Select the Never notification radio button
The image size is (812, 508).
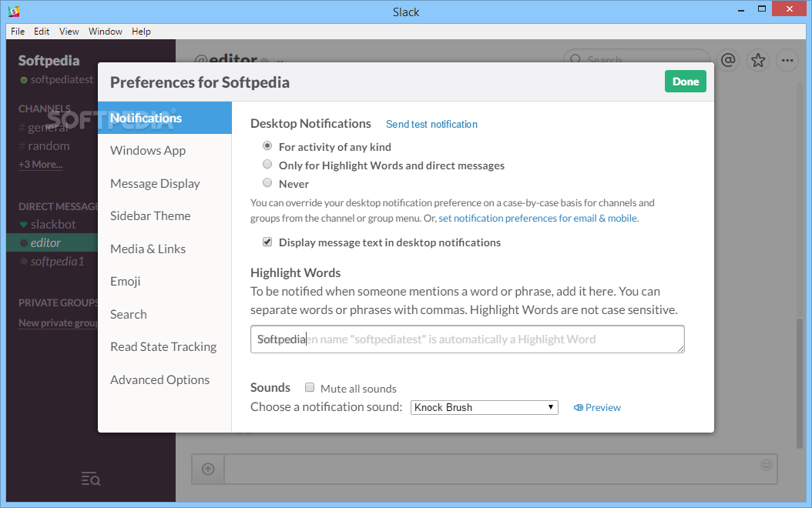(x=267, y=182)
